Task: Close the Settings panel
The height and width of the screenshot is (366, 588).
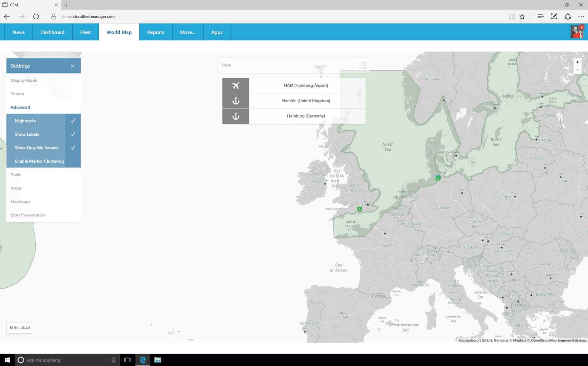Action: tap(72, 66)
